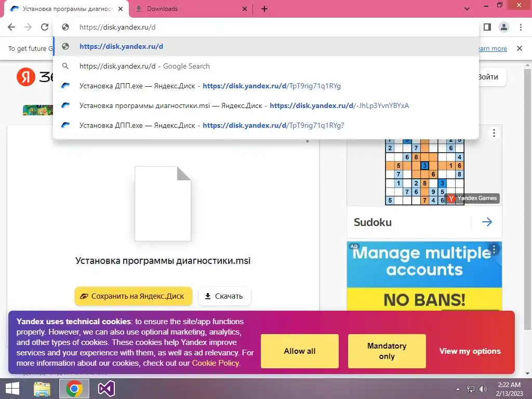
Task: Click the volume speaker tray icon
Action: 483,389
